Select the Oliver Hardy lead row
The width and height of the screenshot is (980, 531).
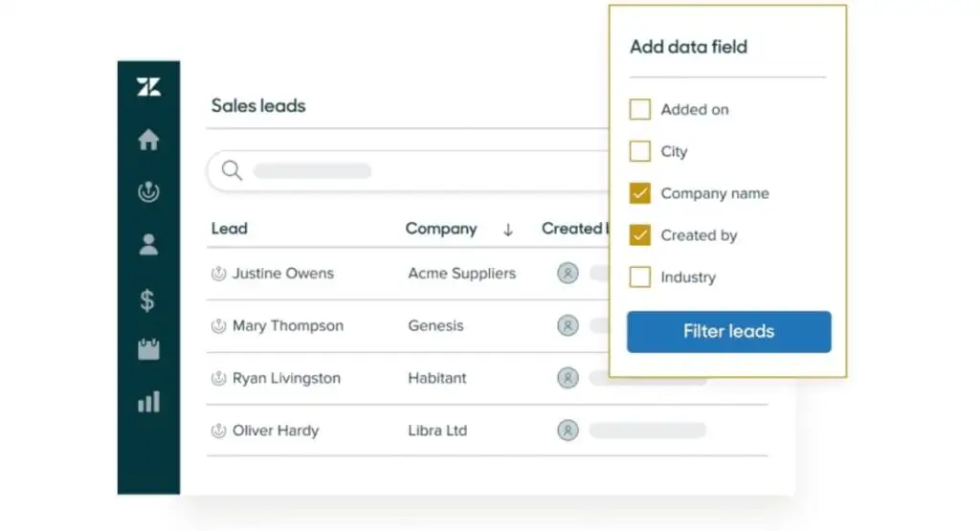275,431
